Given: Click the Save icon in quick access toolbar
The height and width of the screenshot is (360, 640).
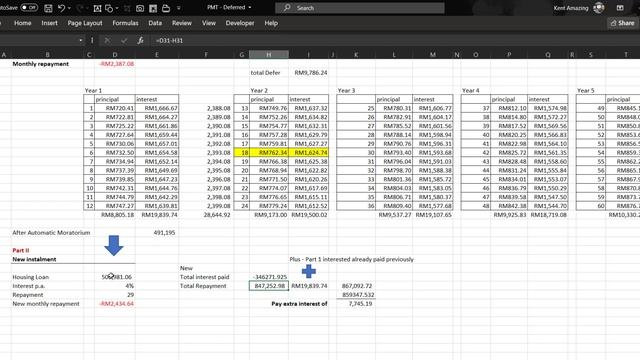Looking at the screenshot, I should tap(48, 8).
